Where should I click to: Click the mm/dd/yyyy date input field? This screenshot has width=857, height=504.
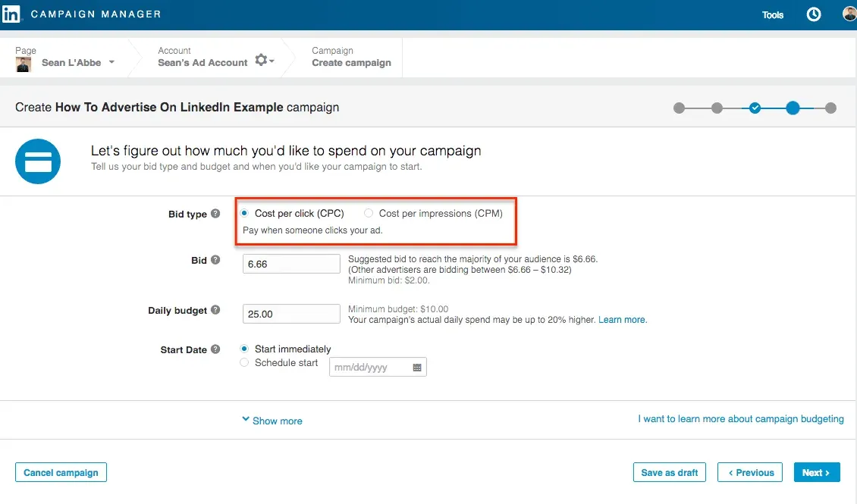[372, 367]
